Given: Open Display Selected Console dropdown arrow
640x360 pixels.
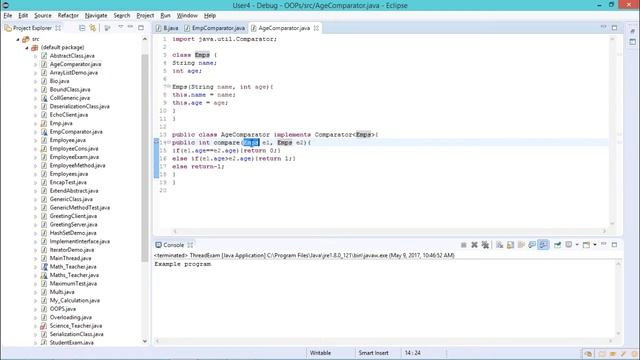Looking at the screenshot, I should pyautogui.click(x=577, y=245).
